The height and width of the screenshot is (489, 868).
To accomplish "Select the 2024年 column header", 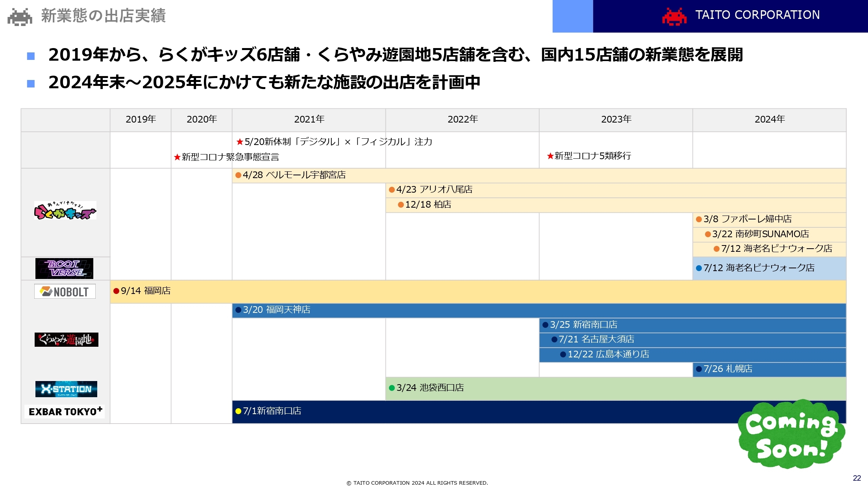I will (x=770, y=120).
